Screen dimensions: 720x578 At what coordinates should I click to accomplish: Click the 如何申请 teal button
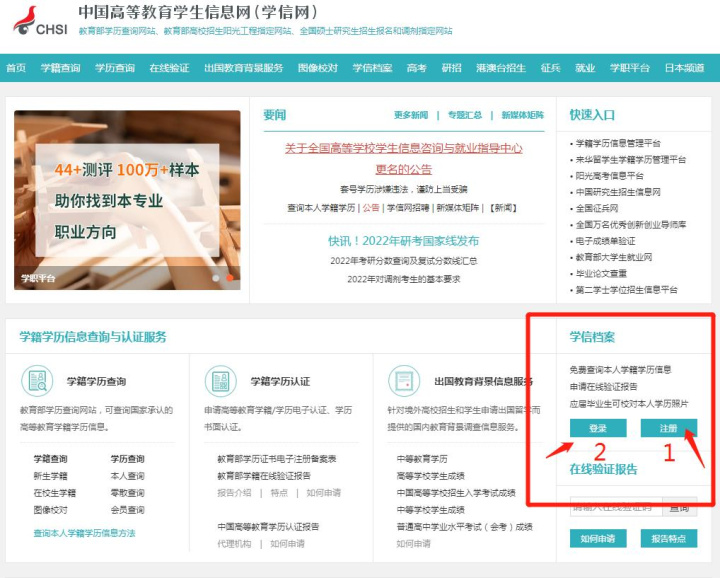(598, 538)
